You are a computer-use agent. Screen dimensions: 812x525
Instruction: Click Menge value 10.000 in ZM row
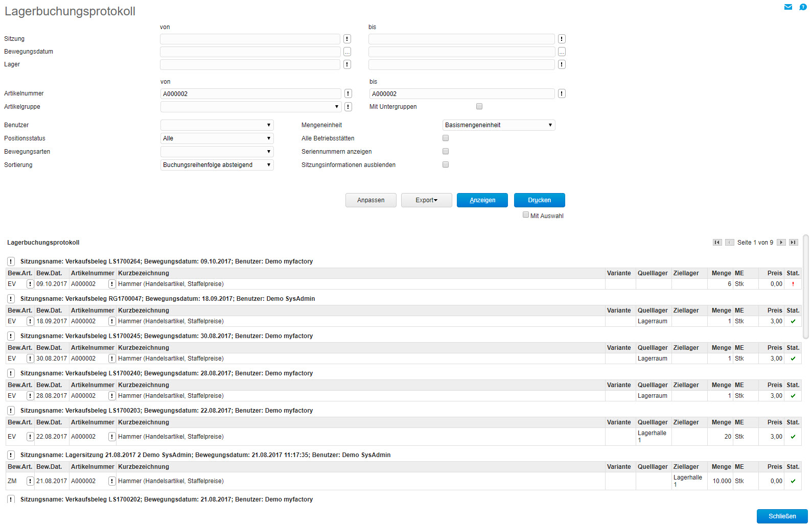(x=722, y=481)
